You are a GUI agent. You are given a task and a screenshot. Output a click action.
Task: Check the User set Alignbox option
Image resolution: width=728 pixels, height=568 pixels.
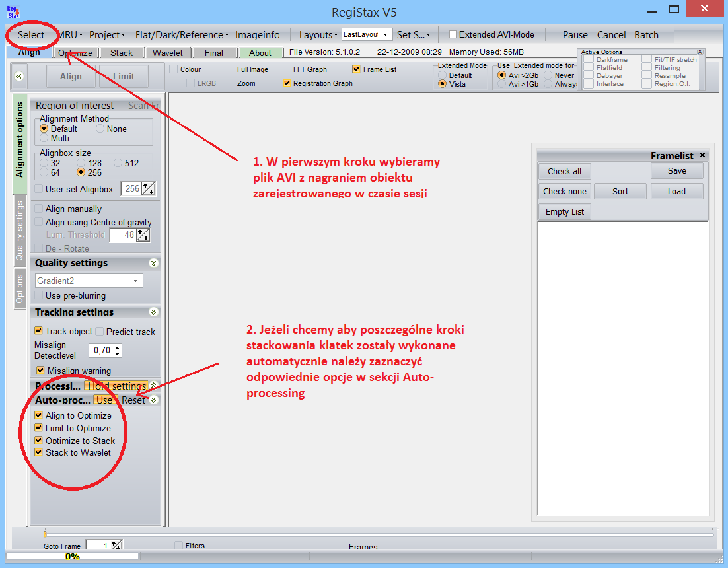click(x=39, y=189)
